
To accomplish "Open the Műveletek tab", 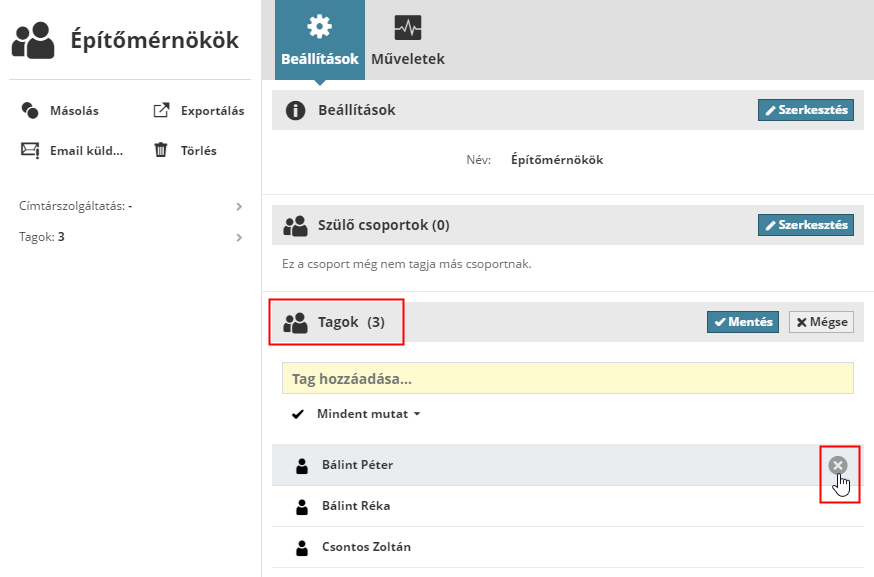I will [408, 40].
